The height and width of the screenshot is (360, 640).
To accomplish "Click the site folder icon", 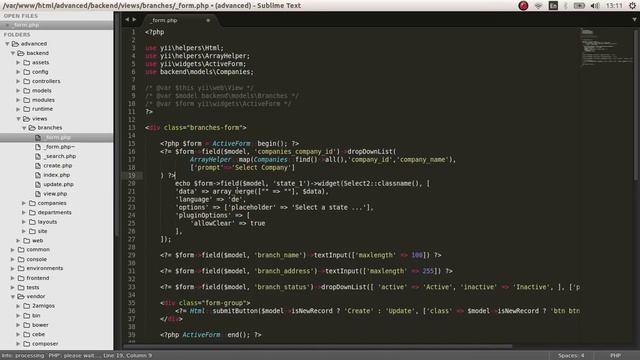I will click(x=33, y=231).
